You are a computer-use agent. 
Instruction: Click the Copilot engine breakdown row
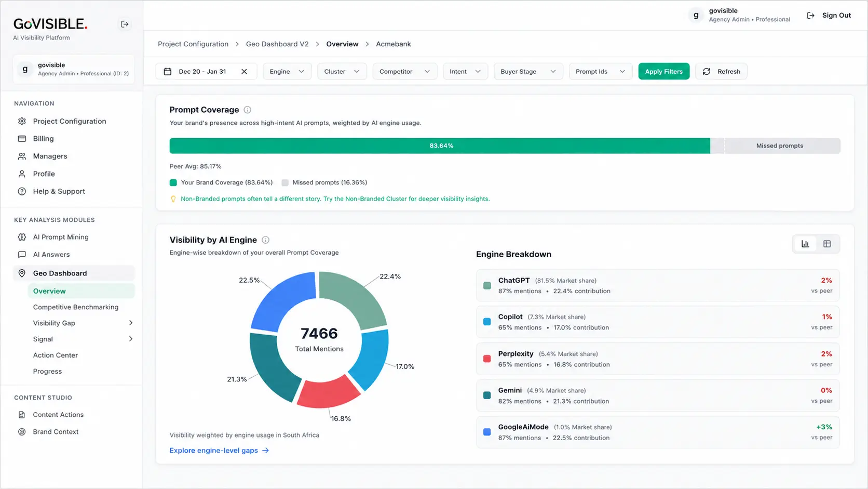click(x=658, y=322)
